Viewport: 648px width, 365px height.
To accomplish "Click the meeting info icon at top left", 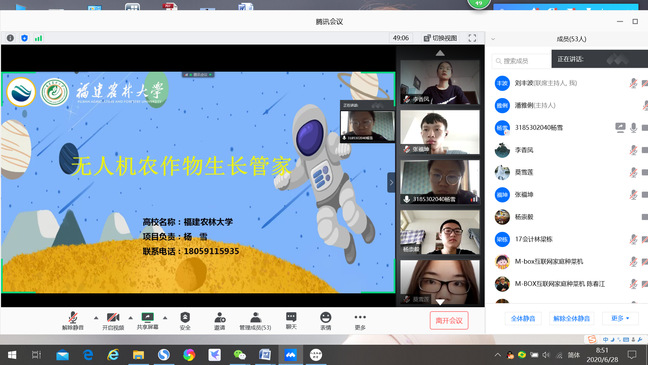I will (10, 38).
